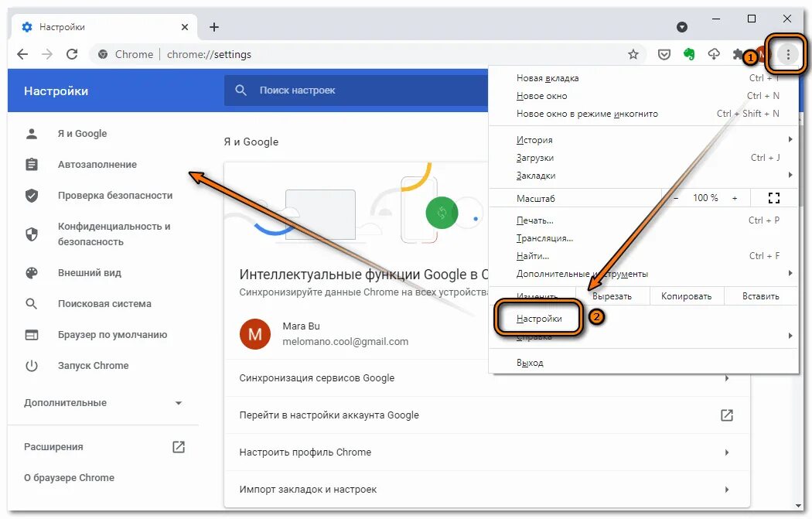Click the Перейти в настройки аккаунта Google row
The width and height of the screenshot is (812, 519).
coord(486,415)
